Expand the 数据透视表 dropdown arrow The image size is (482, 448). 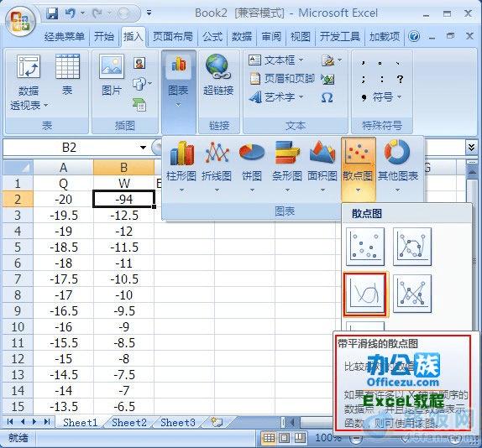coord(46,106)
